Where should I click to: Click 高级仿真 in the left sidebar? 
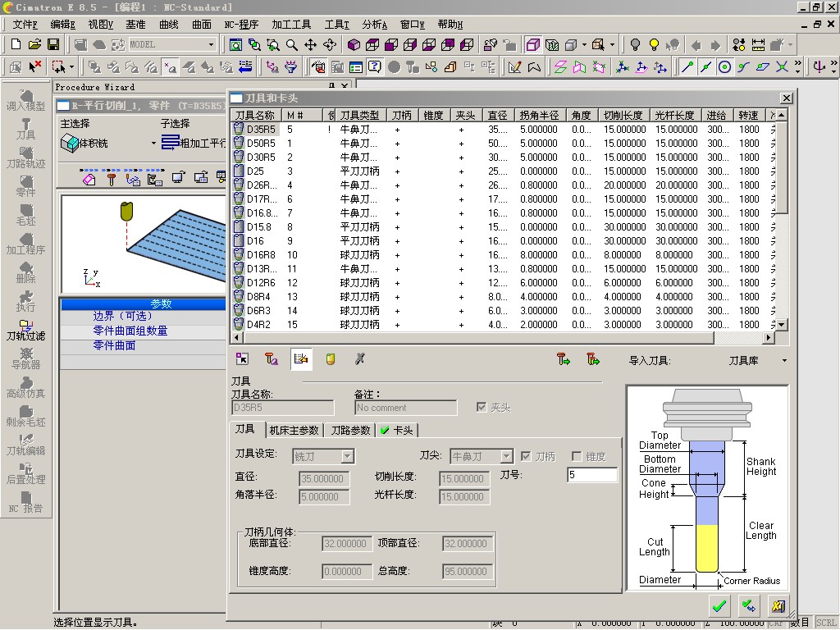coord(25,388)
